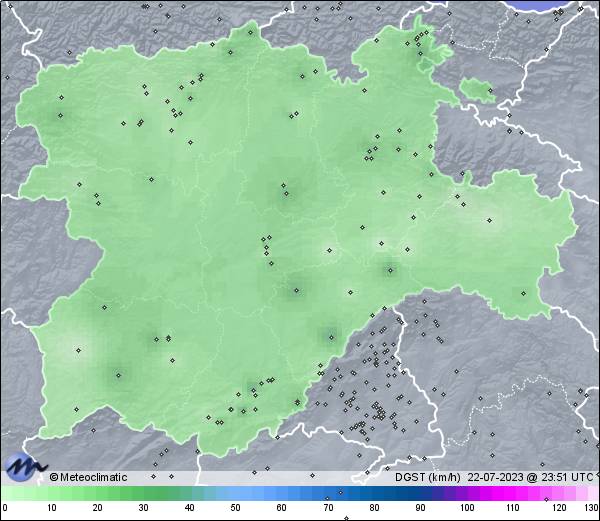Click the 60 label on the legend
The height and width of the screenshot is (521, 600).
(x=282, y=508)
